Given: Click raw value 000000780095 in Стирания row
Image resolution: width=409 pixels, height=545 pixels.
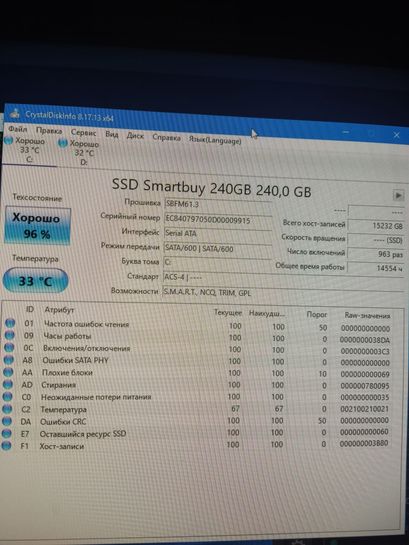Looking at the screenshot, I should click(365, 386).
